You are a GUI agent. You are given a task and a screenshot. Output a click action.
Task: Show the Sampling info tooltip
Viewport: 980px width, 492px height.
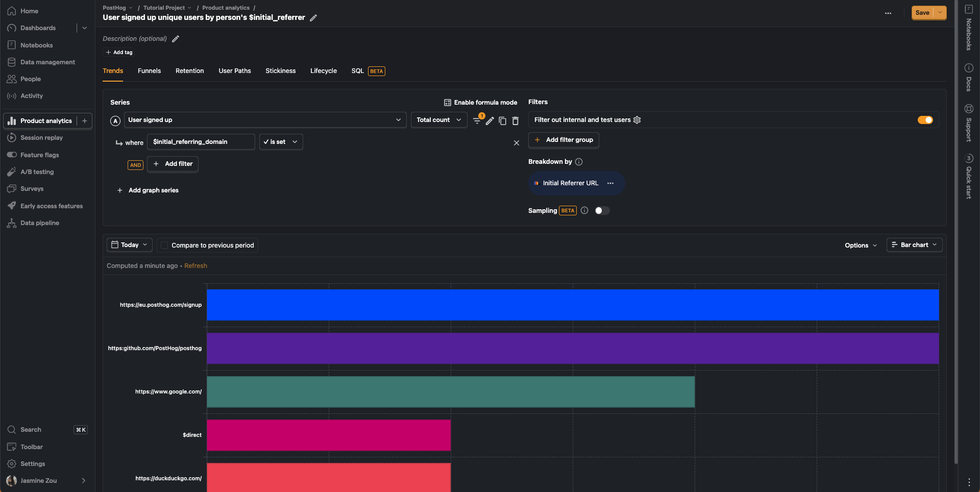(x=584, y=210)
